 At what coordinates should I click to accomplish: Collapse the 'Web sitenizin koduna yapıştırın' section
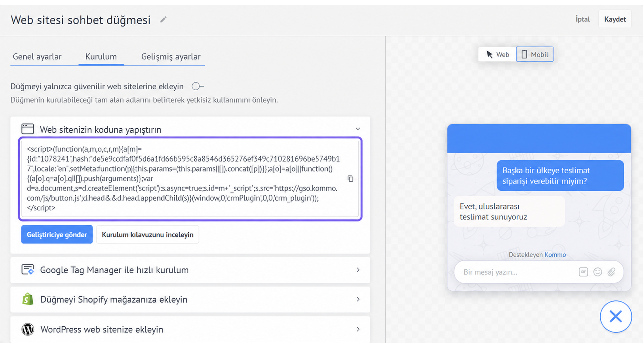tap(358, 129)
